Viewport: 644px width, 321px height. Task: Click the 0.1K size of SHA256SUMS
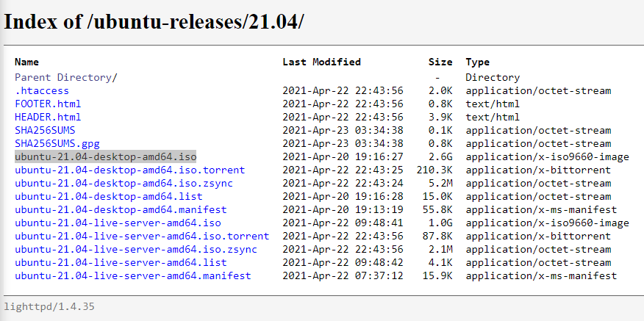point(440,131)
